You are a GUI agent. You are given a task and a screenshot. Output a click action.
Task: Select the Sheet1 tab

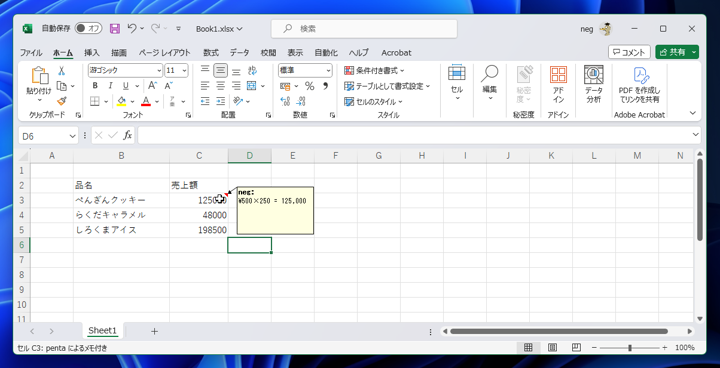coord(103,331)
